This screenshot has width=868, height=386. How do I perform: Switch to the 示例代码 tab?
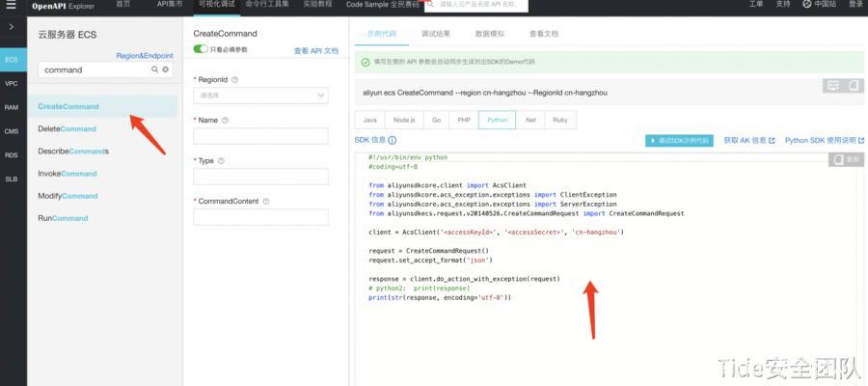point(381,33)
